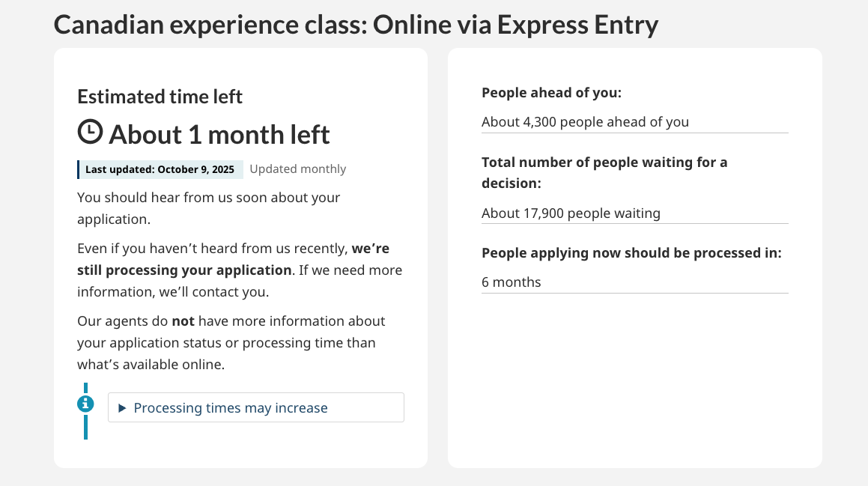Click the "Last updated: October 9, 2025" badge
This screenshot has width=868, height=486.
(x=160, y=169)
